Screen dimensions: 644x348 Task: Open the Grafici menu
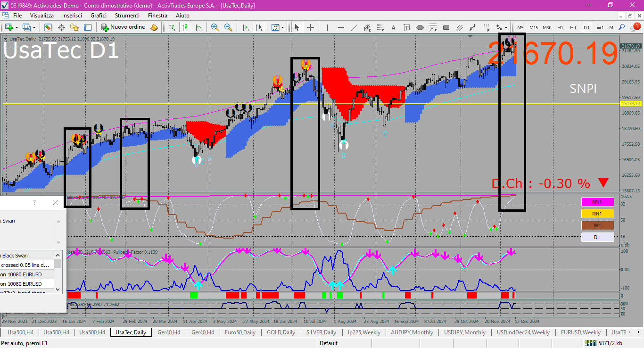pos(99,16)
